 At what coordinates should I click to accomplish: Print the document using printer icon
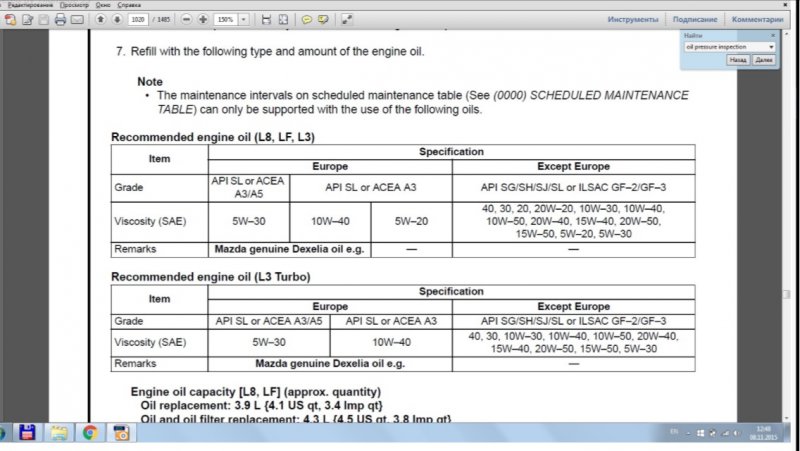tap(60, 19)
